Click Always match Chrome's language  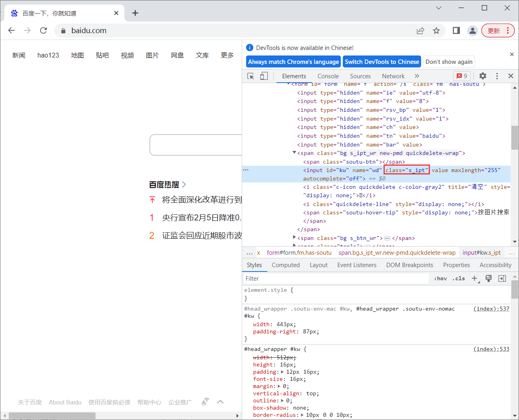pyautogui.click(x=293, y=61)
